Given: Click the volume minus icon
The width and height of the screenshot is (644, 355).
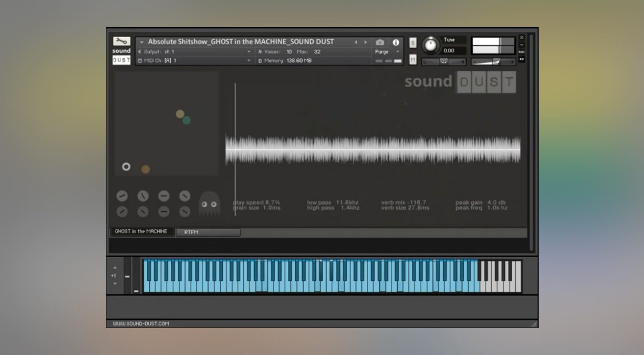Looking at the screenshot, I should (475, 62).
